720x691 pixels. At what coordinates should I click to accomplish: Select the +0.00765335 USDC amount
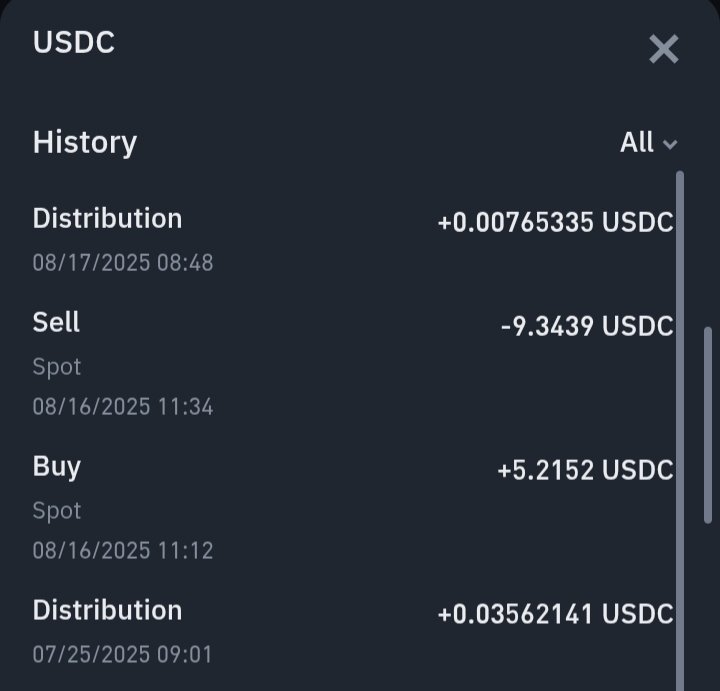(556, 222)
